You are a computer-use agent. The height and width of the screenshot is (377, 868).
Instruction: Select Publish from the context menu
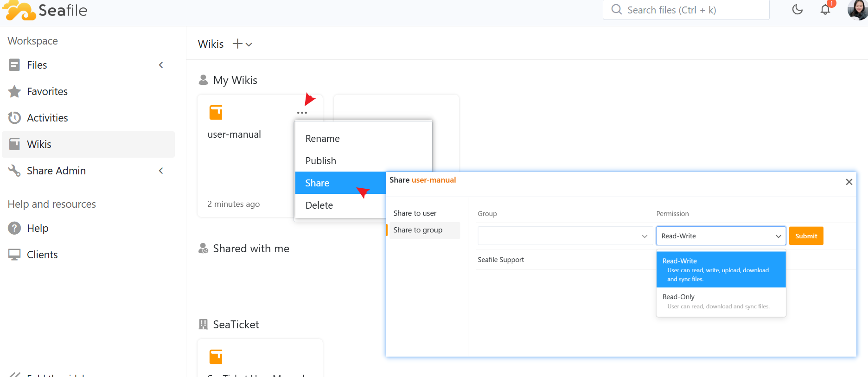point(321,161)
